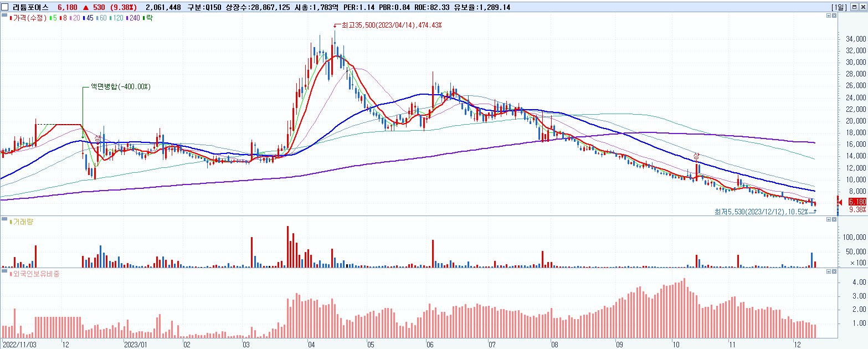Select the red 8-day moving average legend

[x=63, y=18]
